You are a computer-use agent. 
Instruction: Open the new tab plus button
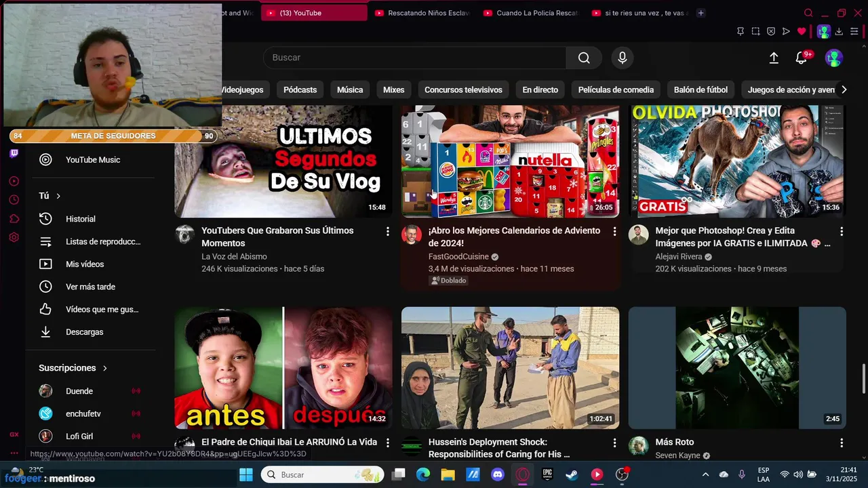coord(701,13)
